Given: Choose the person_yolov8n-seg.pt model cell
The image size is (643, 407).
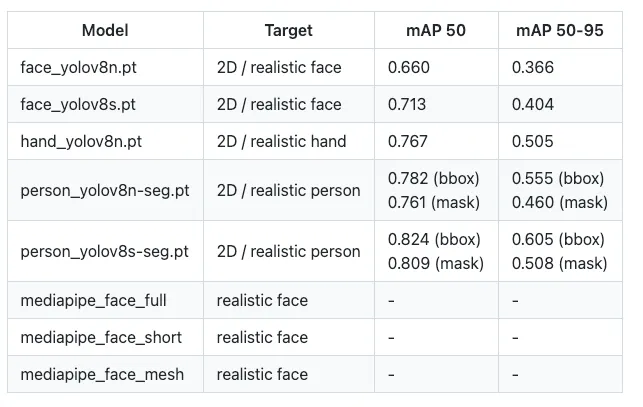Looking at the screenshot, I should (x=104, y=190).
